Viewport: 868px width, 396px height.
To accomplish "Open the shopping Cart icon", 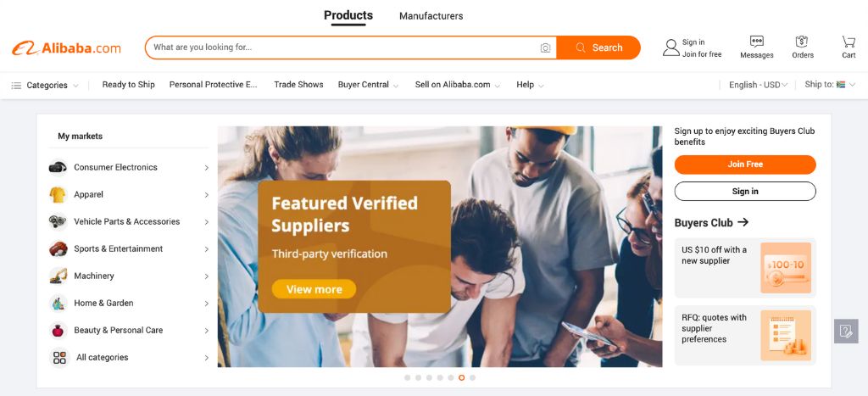I will 849,42.
